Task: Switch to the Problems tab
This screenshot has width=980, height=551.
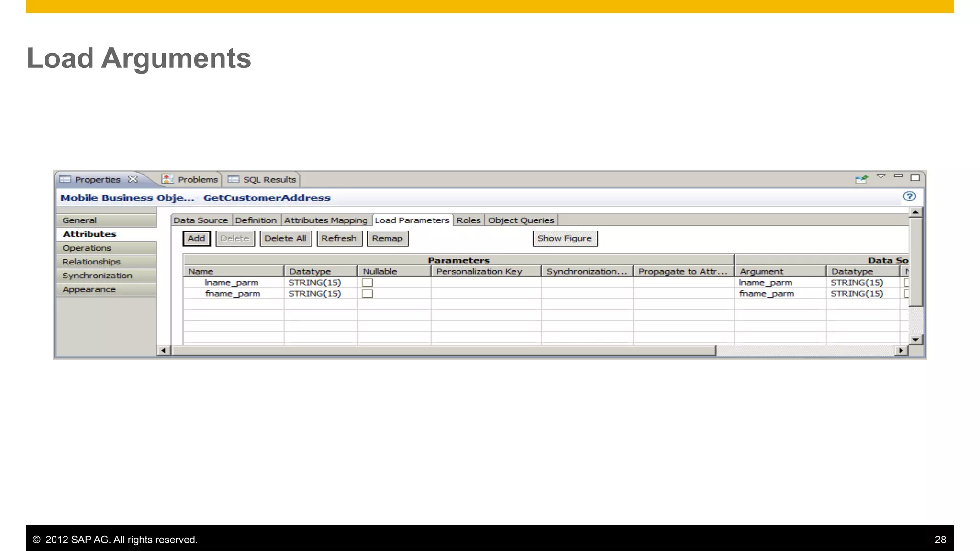Action: click(190, 179)
